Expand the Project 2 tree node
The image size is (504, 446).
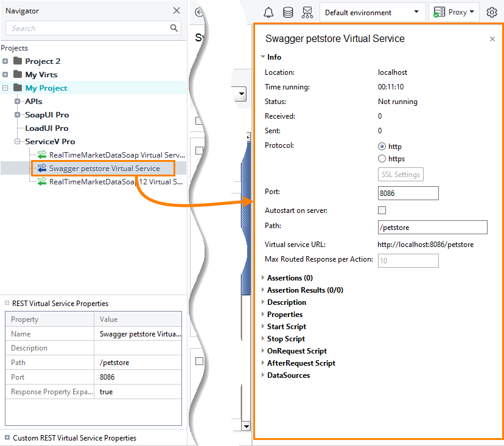[5, 61]
